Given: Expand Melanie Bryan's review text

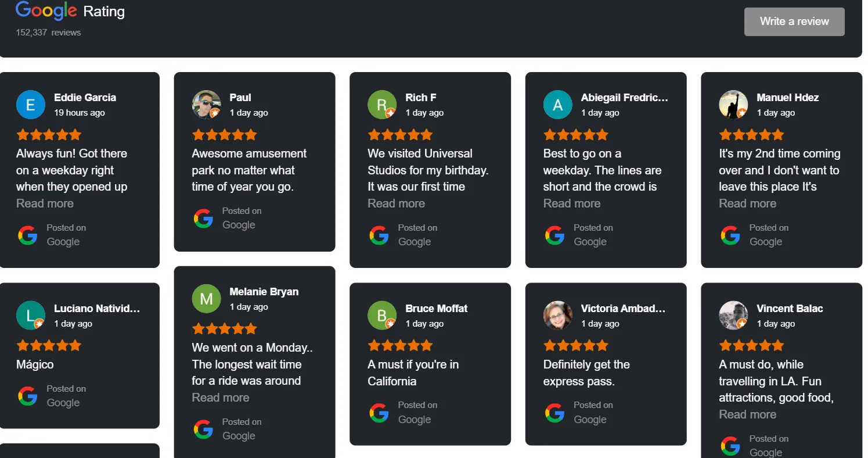Looking at the screenshot, I should point(220,397).
